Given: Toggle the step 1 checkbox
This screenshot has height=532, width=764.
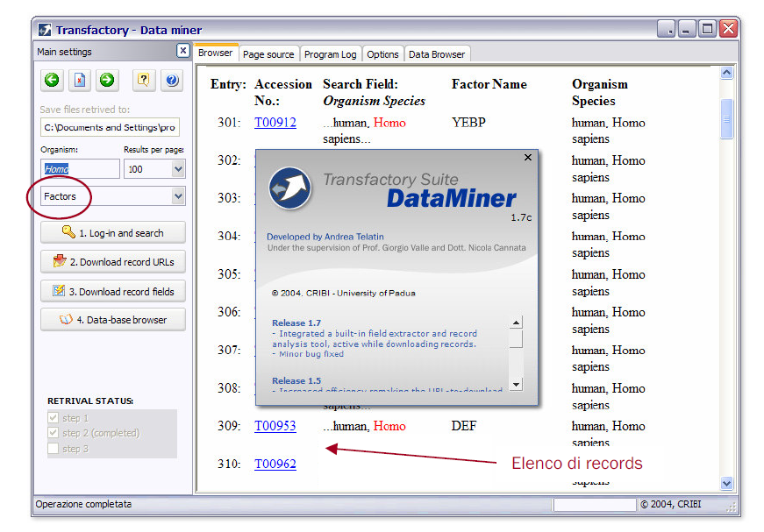Looking at the screenshot, I should pyautogui.click(x=54, y=417).
